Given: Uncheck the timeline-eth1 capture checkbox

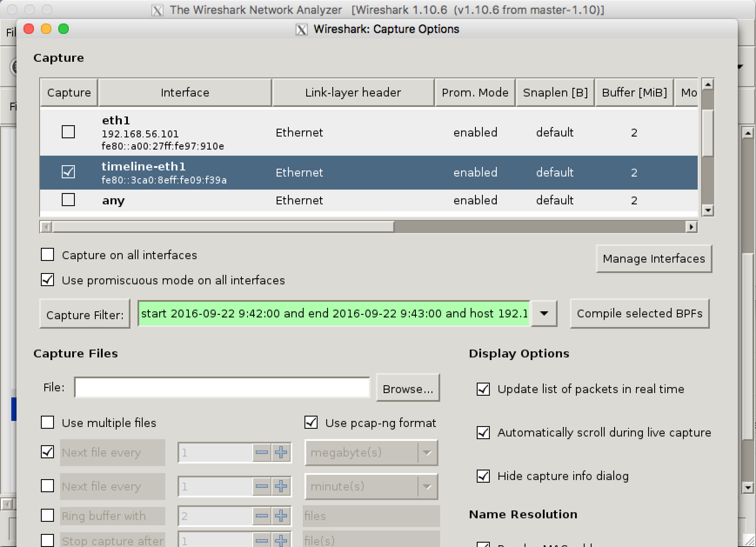Looking at the screenshot, I should pyautogui.click(x=68, y=172).
